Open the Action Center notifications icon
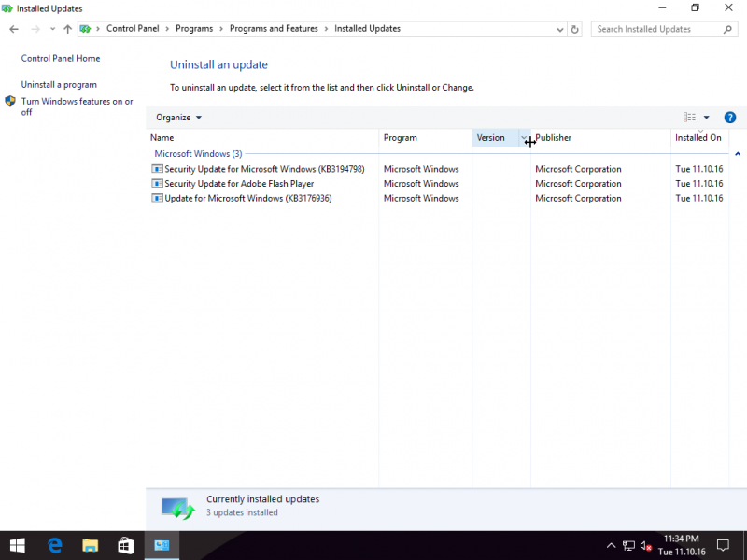This screenshot has width=747, height=560. pyautogui.click(x=723, y=546)
